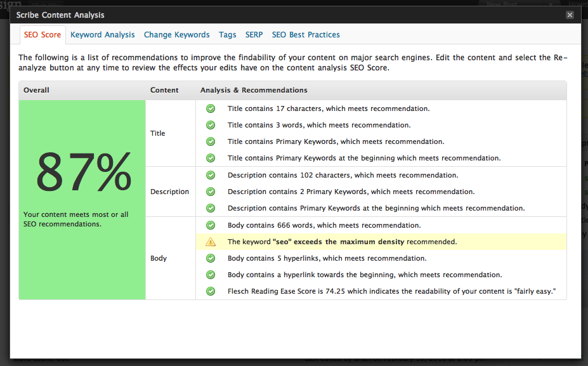
Task: Click check icon for Body 666 words
Action: pyautogui.click(x=211, y=225)
